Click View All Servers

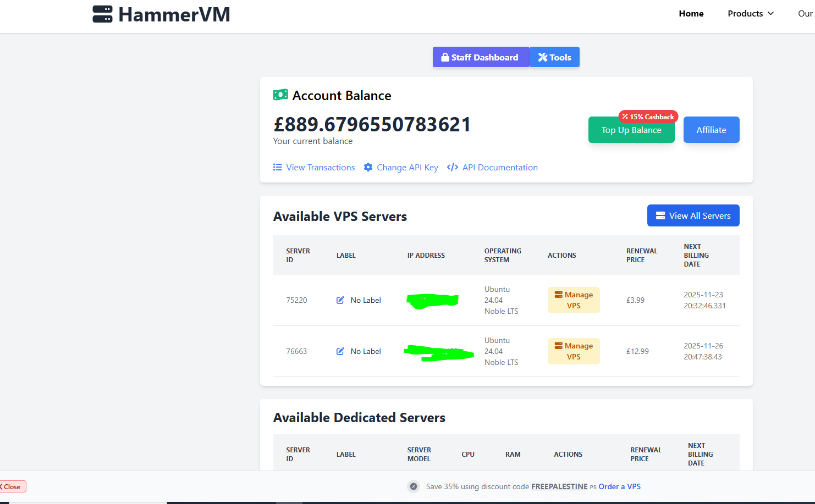(x=693, y=215)
